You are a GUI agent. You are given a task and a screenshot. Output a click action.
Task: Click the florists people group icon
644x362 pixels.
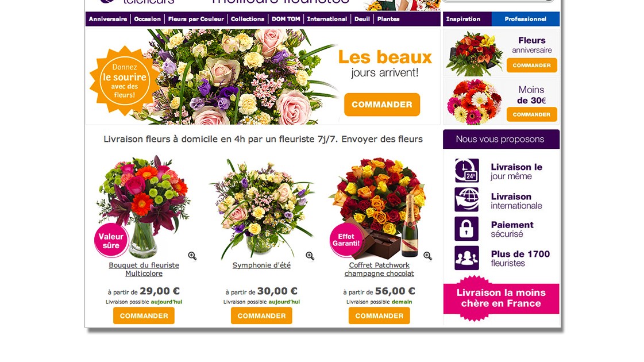466,258
